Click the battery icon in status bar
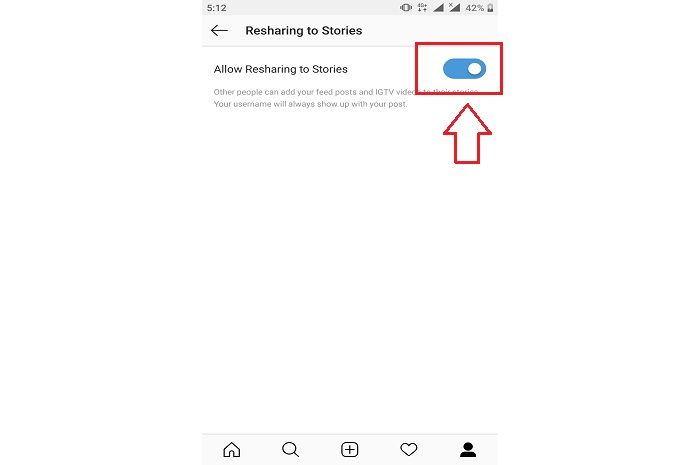Screen dimensions: 700x465 coord(490,8)
